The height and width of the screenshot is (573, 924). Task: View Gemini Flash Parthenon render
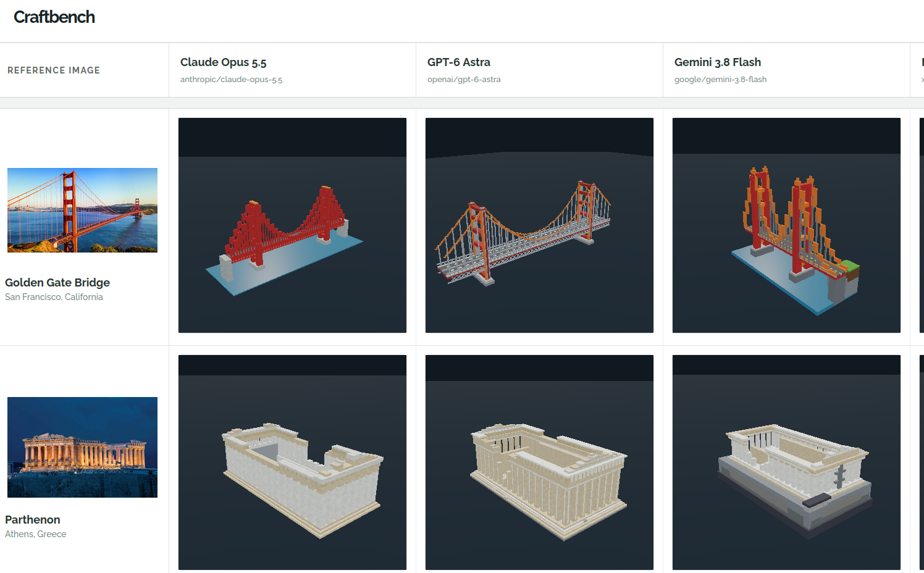coord(786,462)
